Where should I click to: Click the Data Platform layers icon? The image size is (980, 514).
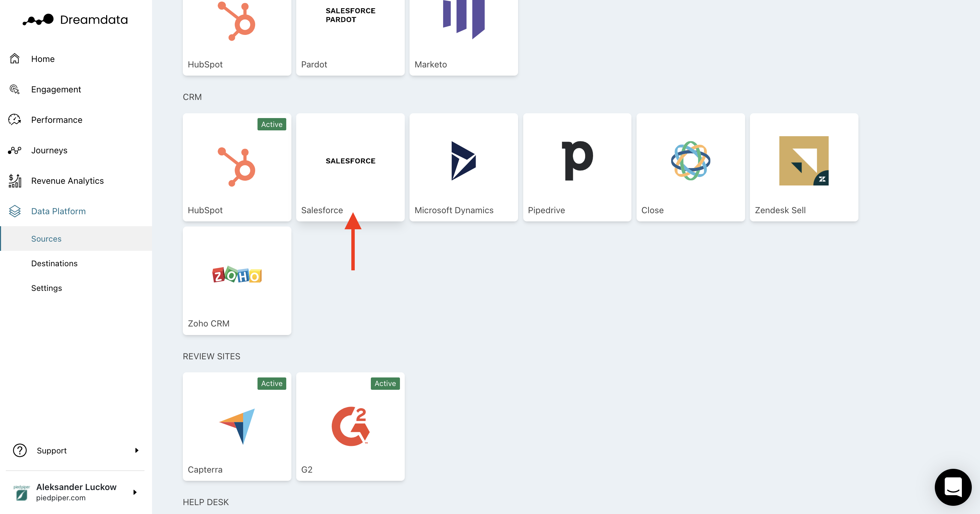pyautogui.click(x=14, y=211)
